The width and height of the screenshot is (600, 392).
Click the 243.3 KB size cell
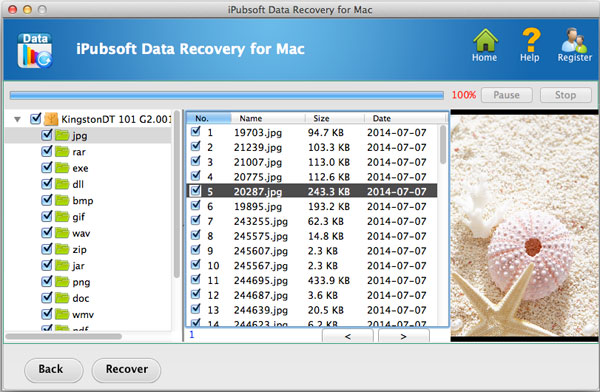[329, 191]
